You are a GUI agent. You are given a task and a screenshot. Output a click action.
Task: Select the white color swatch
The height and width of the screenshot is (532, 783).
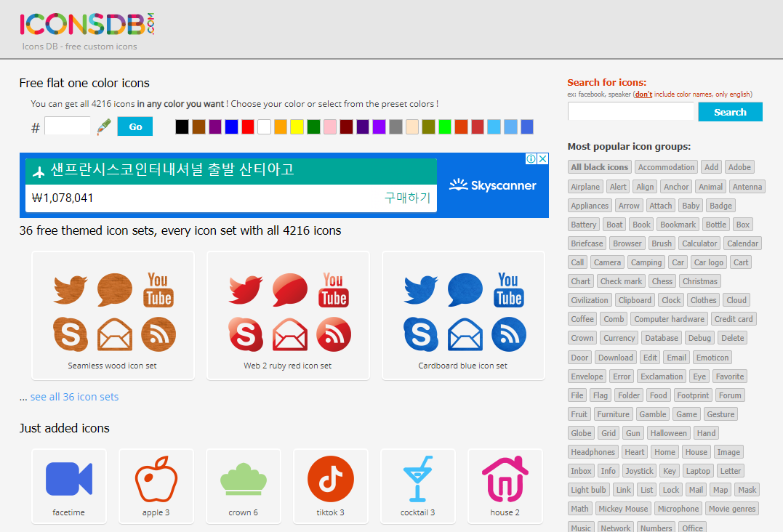[x=264, y=126]
